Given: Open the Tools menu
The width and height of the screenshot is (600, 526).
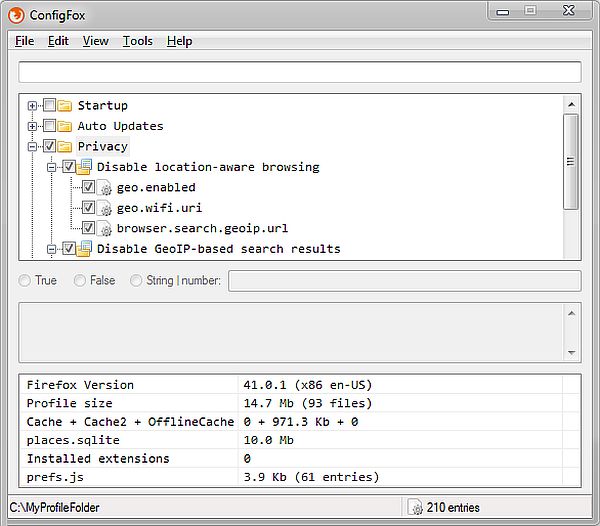Looking at the screenshot, I should click(x=137, y=41).
